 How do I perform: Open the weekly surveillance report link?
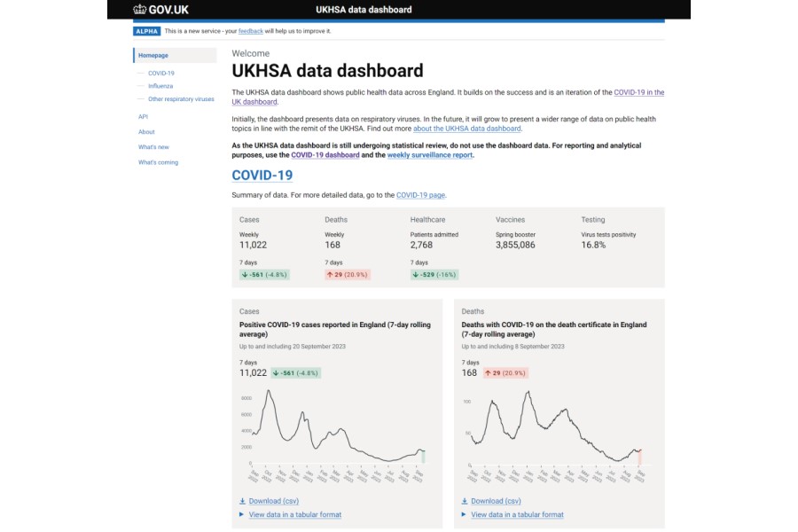(429, 155)
